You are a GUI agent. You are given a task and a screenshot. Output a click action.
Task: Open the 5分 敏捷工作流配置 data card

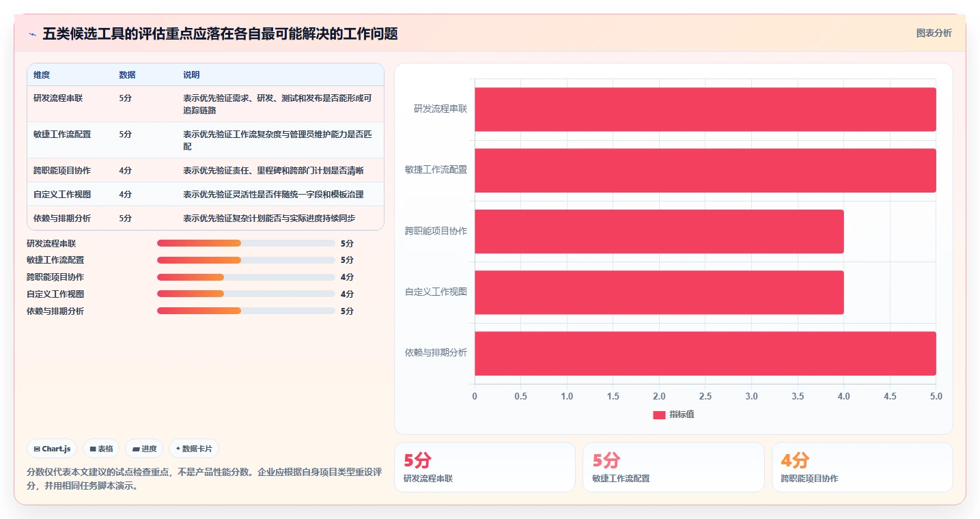pos(673,467)
